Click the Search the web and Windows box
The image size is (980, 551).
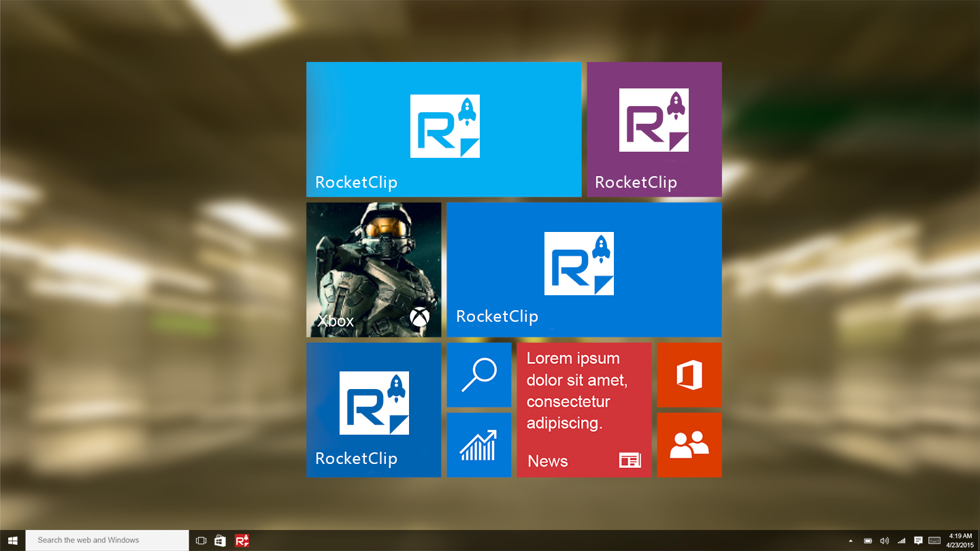[107, 541]
